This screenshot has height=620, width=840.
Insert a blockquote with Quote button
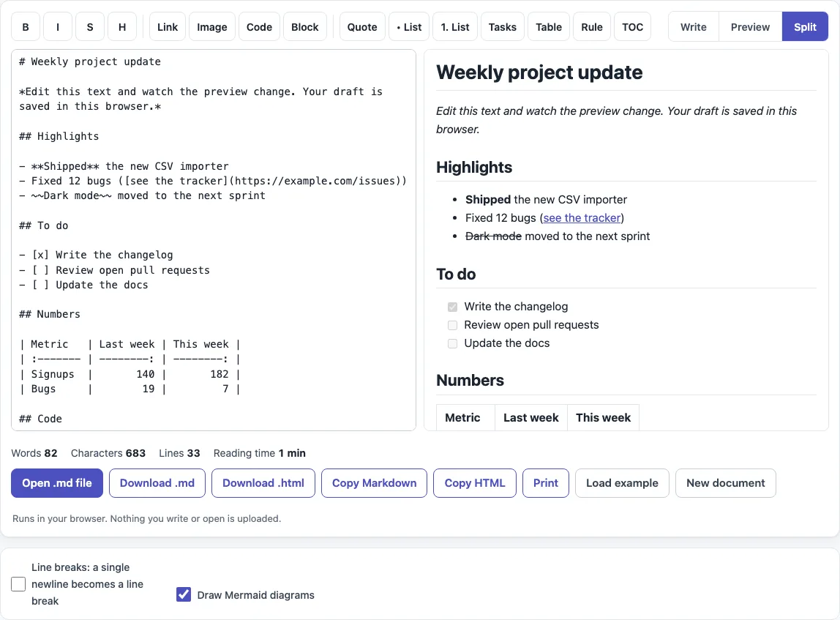362,27
